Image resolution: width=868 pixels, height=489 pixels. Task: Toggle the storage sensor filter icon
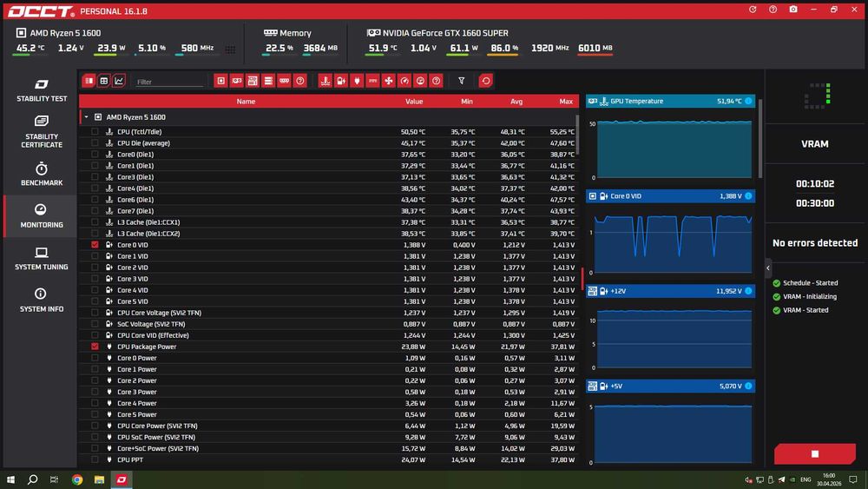pyautogui.click(x=268, y=81)
